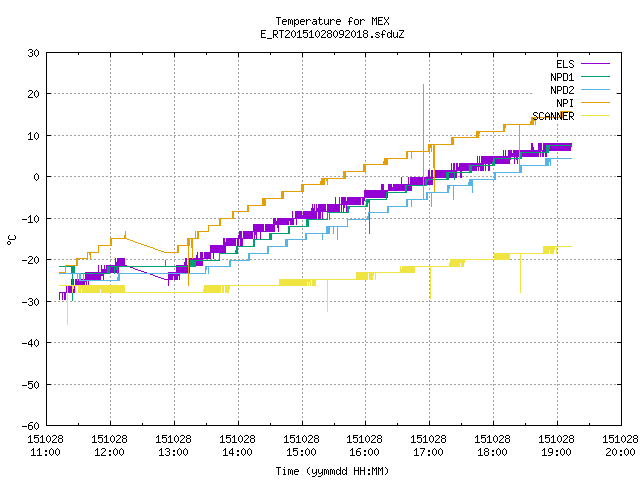Click the x-axis tick label 151028 18:00
640x480 pixels.
(493, 446)
